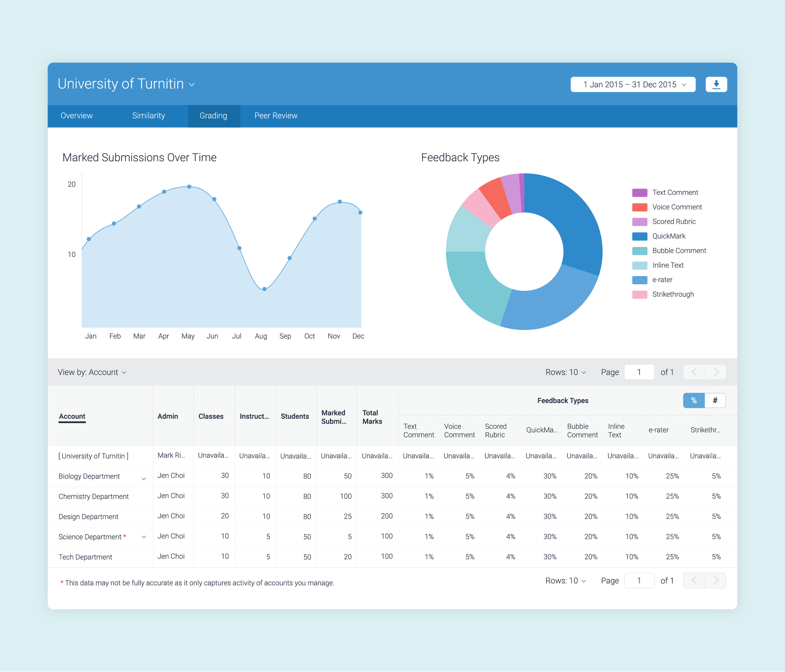The image size is (785, 672).
Task: Click the Bubble Comment legend swatch
Action: (640, 251)
